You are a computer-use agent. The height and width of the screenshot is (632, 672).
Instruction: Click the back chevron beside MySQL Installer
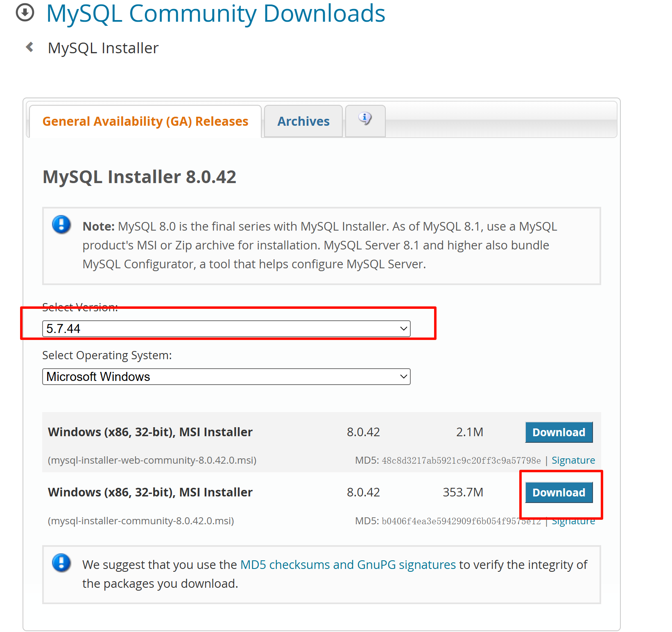pos(29,47)
